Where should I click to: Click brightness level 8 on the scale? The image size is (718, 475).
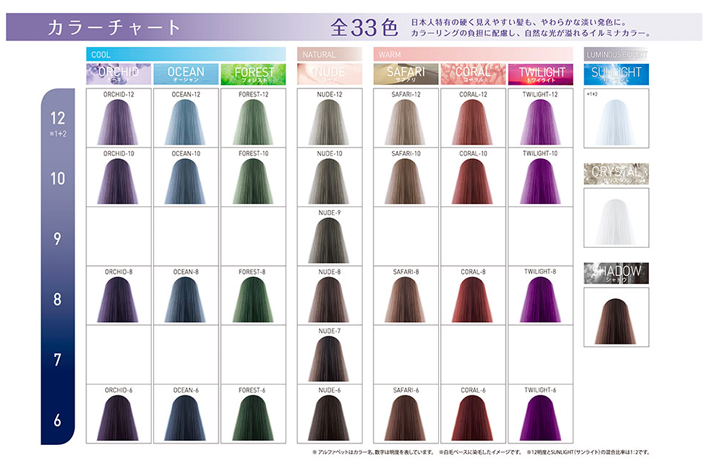point(57,299)
